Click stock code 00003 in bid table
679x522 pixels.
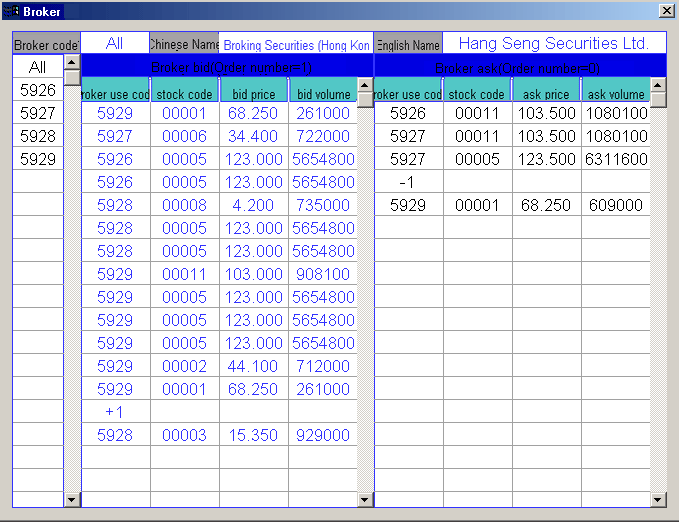(184, 435)
